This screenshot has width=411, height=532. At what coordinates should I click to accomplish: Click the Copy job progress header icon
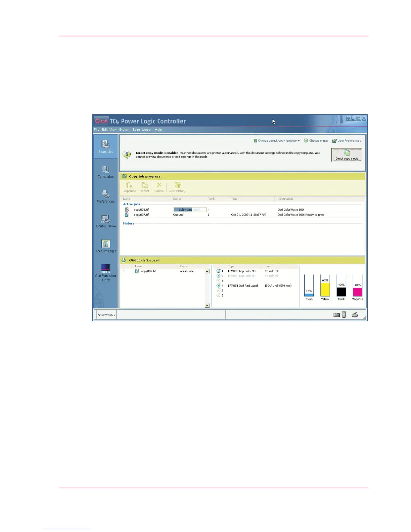(x=124, y=176)
